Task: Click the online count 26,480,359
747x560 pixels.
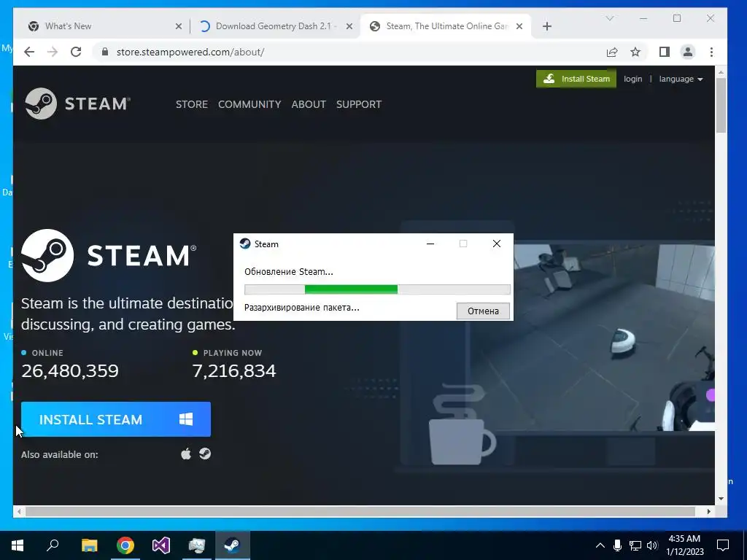Action: (70, 371)
